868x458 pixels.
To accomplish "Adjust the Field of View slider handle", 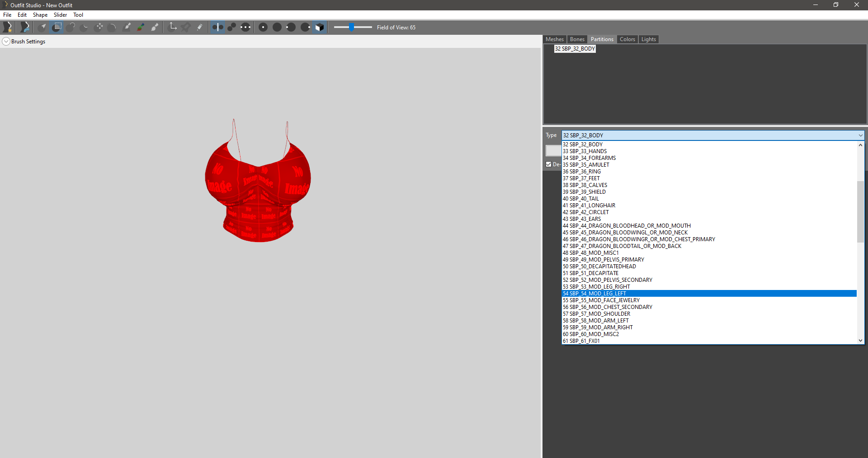I will click(x=351, y=27).
